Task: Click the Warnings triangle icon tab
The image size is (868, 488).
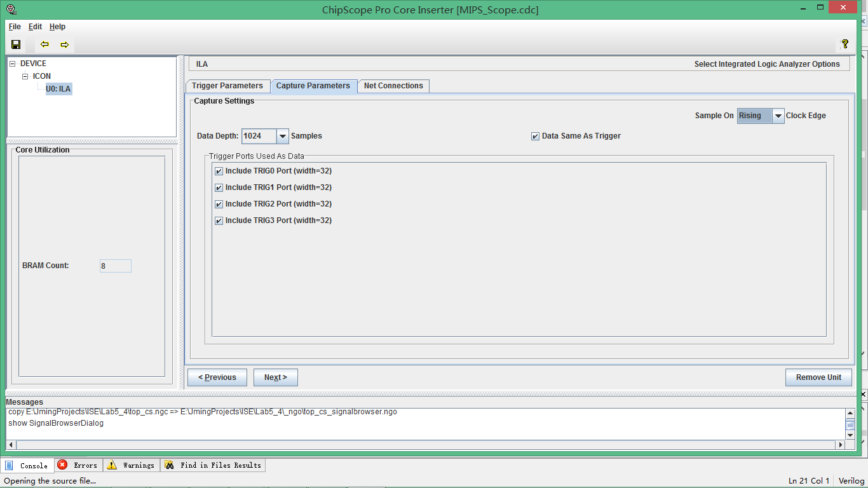Action: click(131, 465)
